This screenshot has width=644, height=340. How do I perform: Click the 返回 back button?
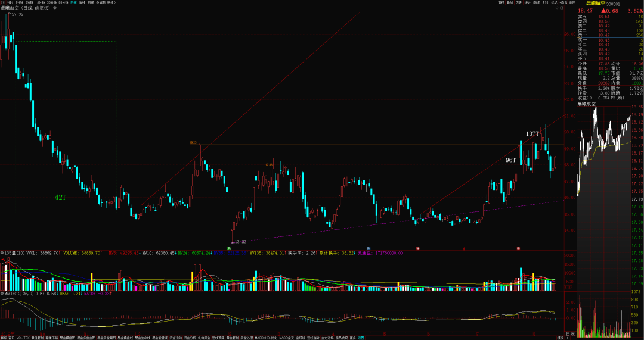point(572,2)
